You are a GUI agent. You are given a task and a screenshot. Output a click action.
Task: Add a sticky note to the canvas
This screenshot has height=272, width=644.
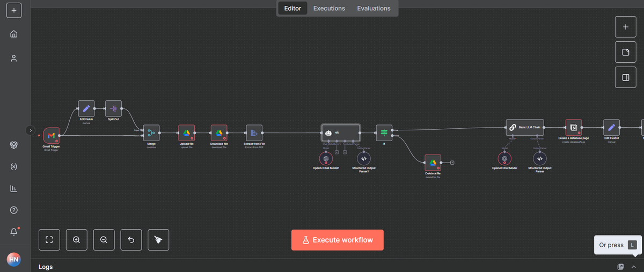point(625,52)
